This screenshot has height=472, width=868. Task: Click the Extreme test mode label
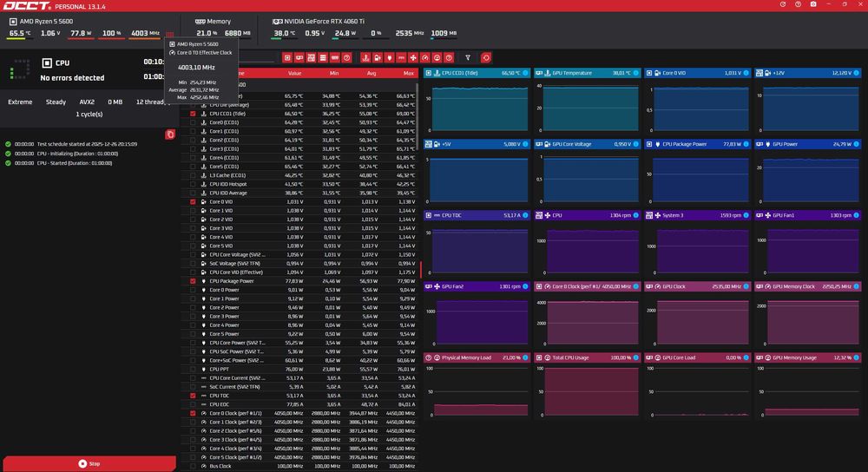coord(20,102)
